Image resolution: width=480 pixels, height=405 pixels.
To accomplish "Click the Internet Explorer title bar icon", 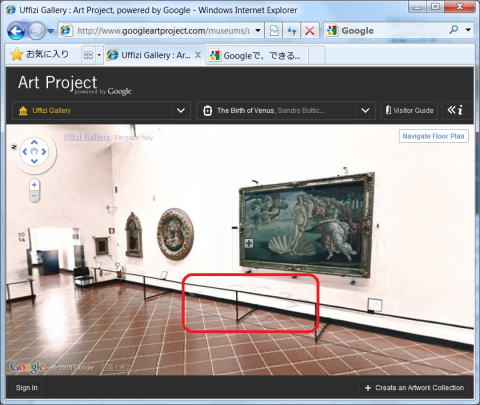I will click(11, 10).
